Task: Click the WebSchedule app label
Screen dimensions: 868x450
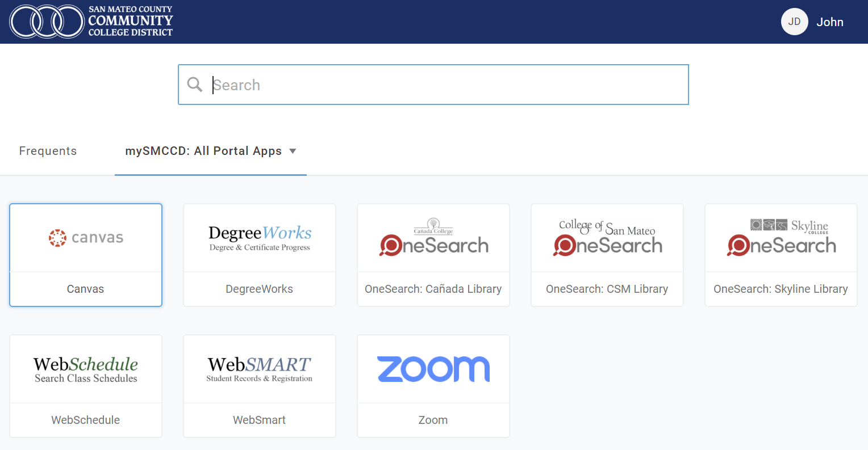Action: [85, 420]
